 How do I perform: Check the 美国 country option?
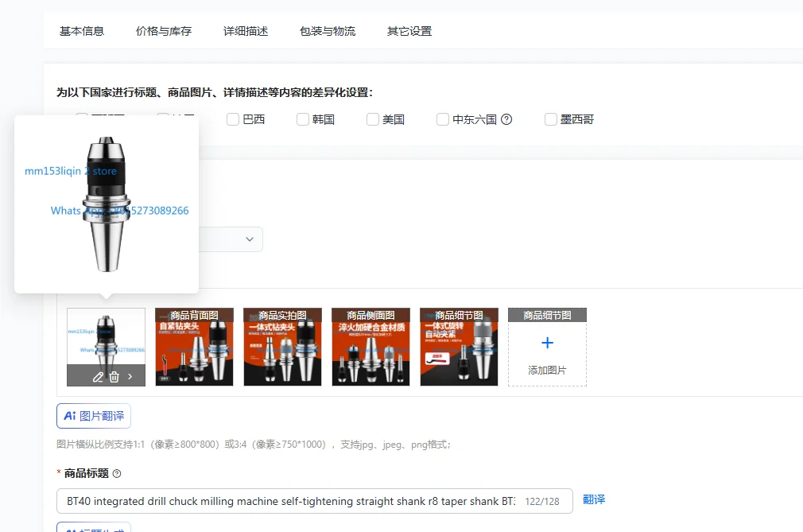tap(373, 119)
